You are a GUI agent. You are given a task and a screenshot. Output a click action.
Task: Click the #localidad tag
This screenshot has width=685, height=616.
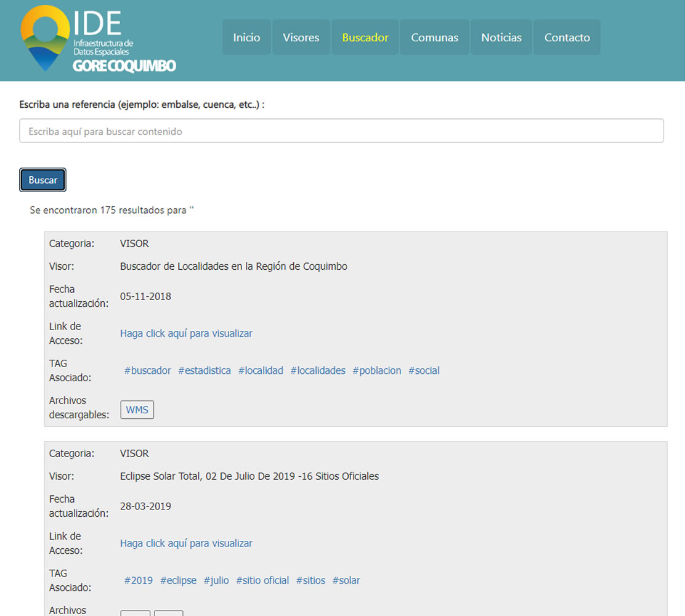point(261,370)
